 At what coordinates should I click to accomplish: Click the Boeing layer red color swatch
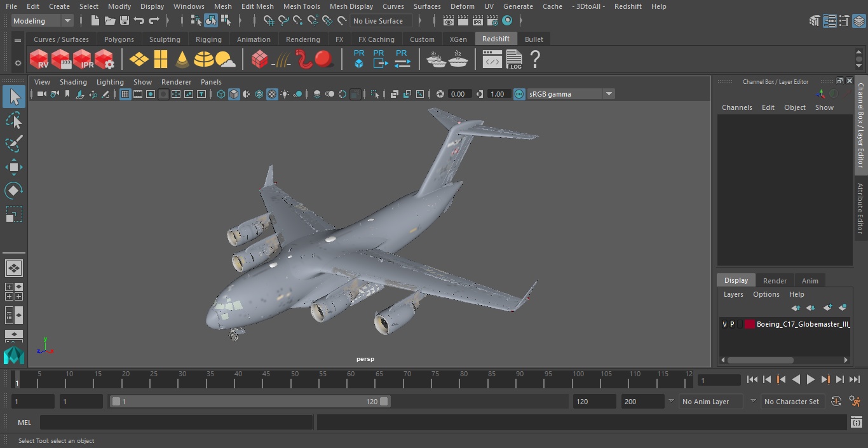[x=750, y=324]
